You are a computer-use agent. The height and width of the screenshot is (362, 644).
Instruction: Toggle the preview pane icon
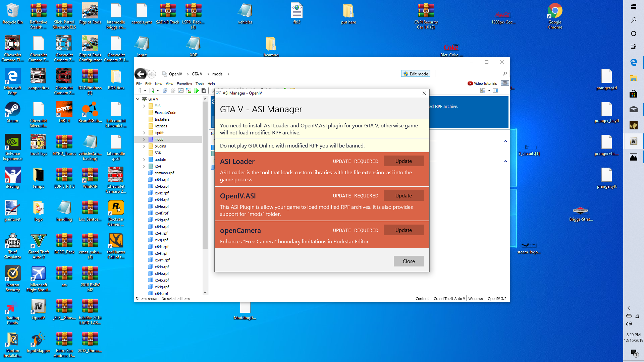(x=495, y=90)
